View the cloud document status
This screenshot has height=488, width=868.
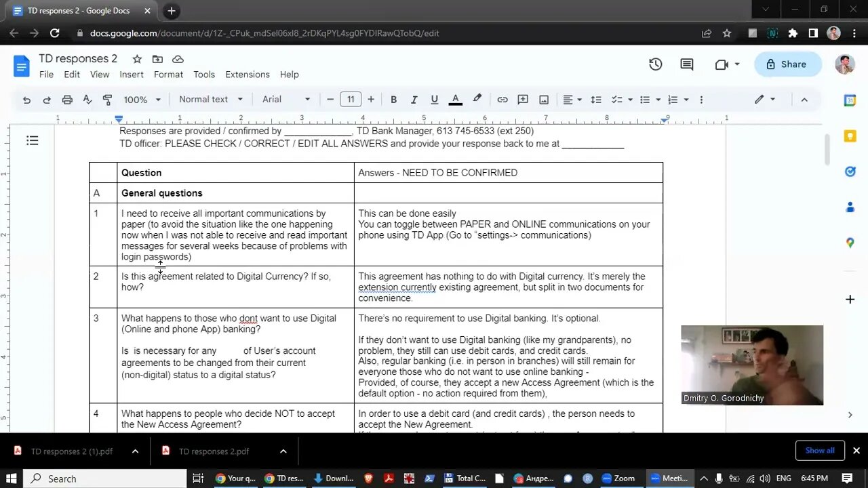click(178, 59)
